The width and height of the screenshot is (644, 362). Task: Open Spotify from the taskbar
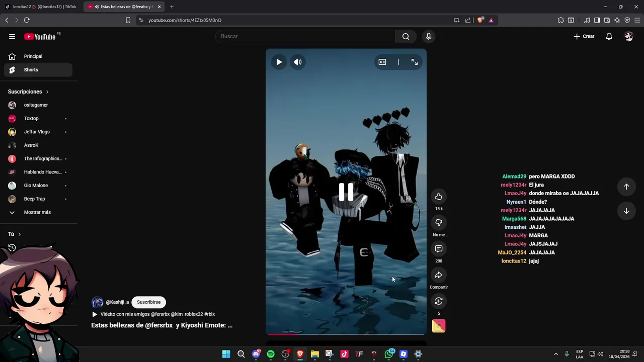point(271,354)
